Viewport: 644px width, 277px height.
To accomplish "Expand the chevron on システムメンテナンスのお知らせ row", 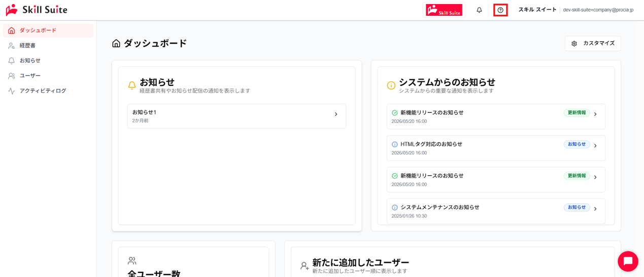I will 595,209.
